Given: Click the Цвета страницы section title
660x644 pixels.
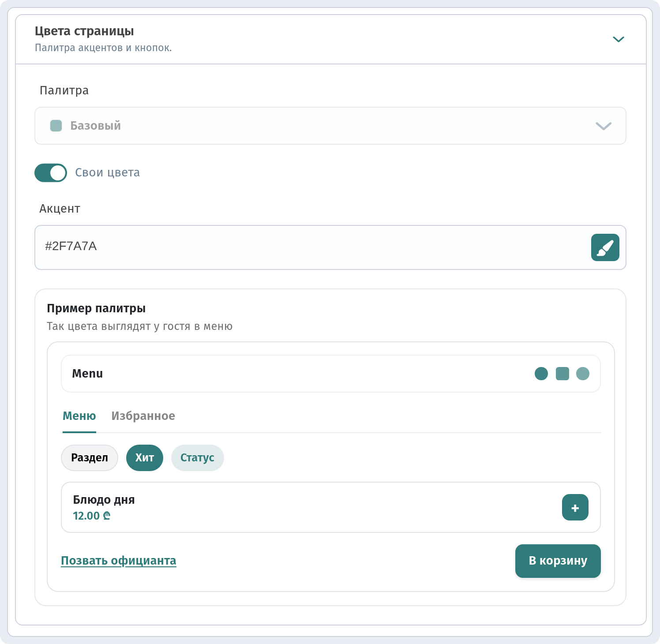Looking at the screenshot, I should [84, 31].
